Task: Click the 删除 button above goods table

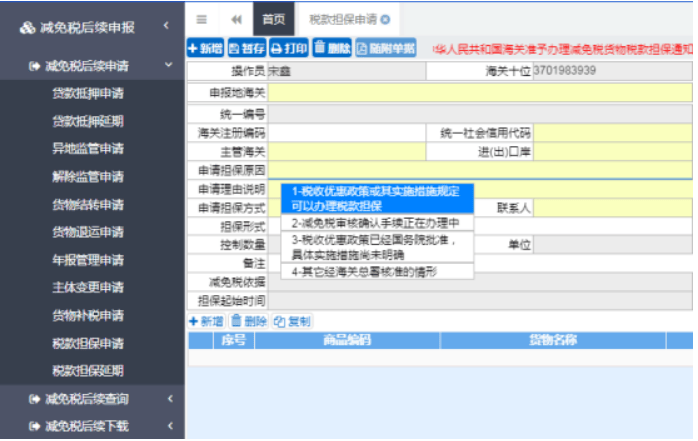Action: (x=249, y=321)
